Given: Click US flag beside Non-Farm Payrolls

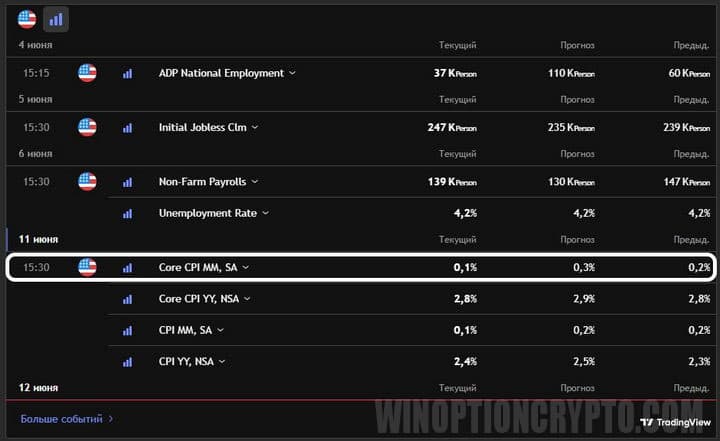Looking at the screenshot, I should click(x=88, y=182).
